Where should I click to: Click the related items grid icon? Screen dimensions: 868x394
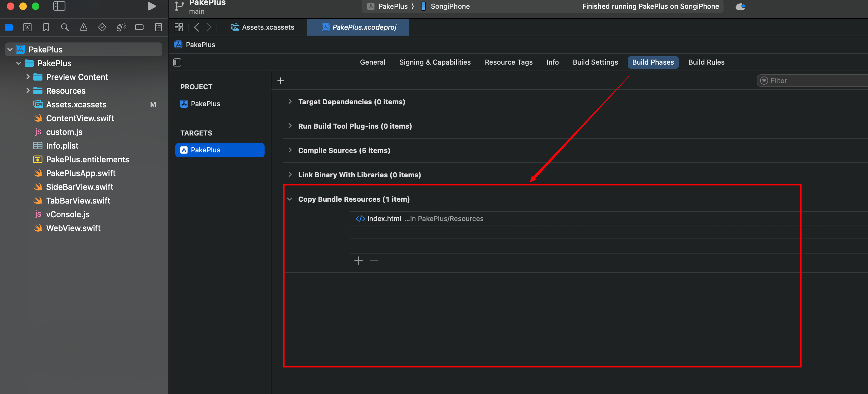tap(178, 27)
